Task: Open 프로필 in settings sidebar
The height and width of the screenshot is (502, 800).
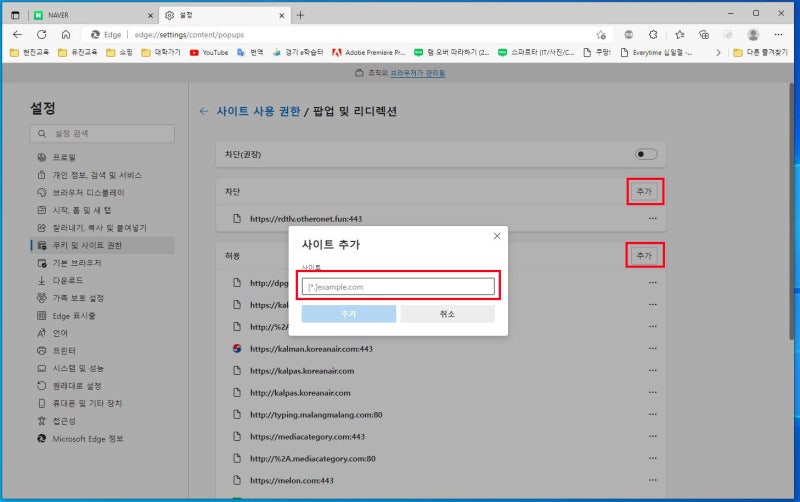Action: click(64, 157)
